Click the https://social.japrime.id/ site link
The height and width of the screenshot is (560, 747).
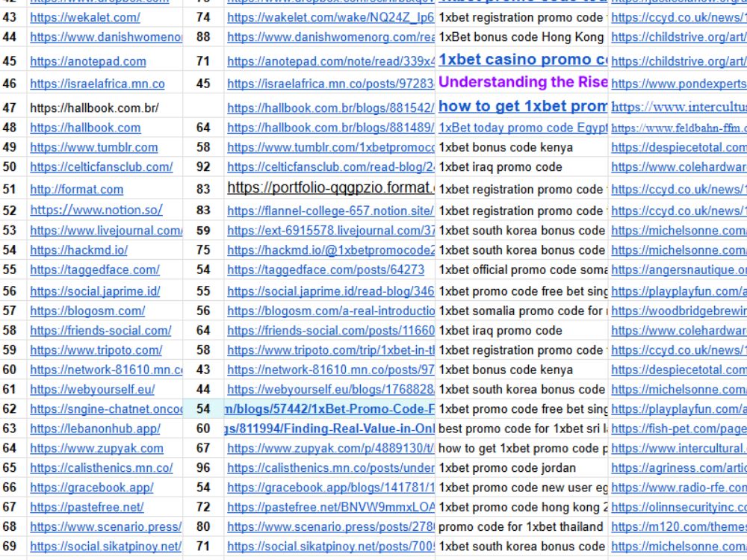[95, 291]
